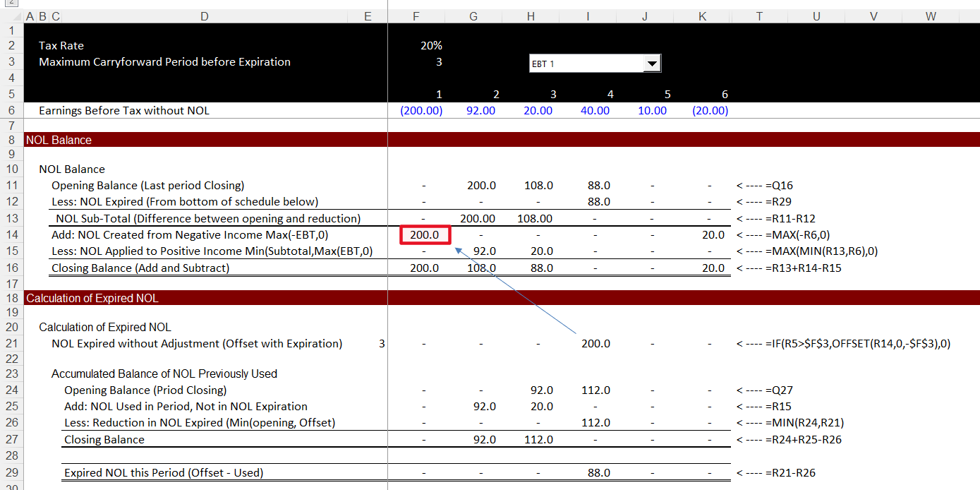Select the Maximum Carryforward Period value cell showing 3

431,61
